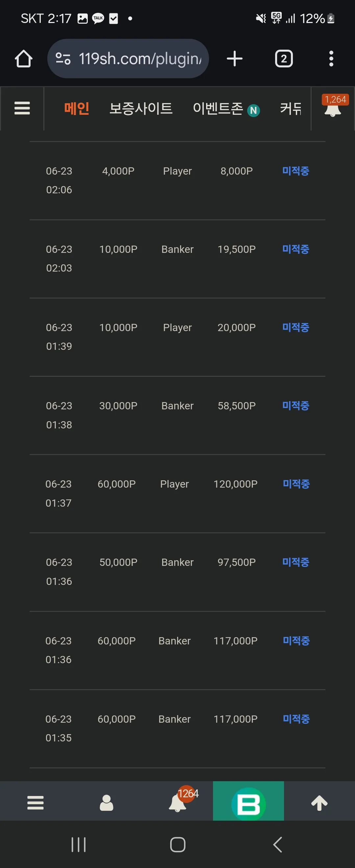The image size is (355, 868).
Task: Open the bottom bar hamburger menu
Action: pos(35,803)
